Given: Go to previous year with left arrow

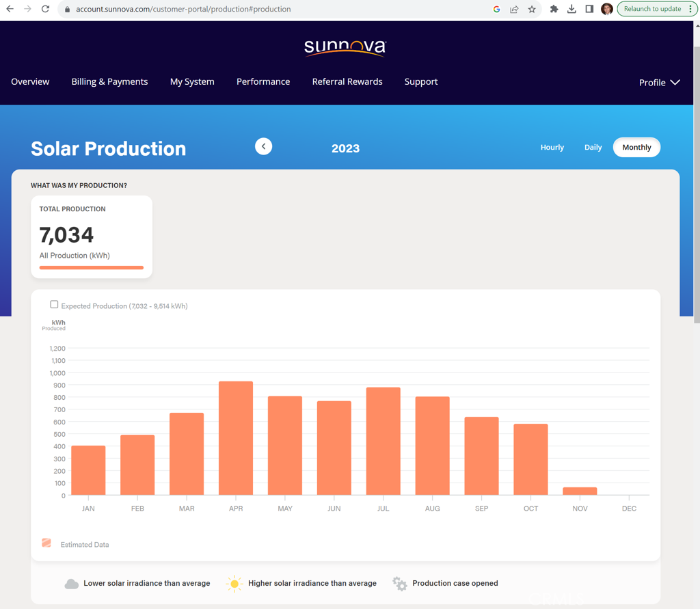Looking at the screenshot, I should (263, 146).
